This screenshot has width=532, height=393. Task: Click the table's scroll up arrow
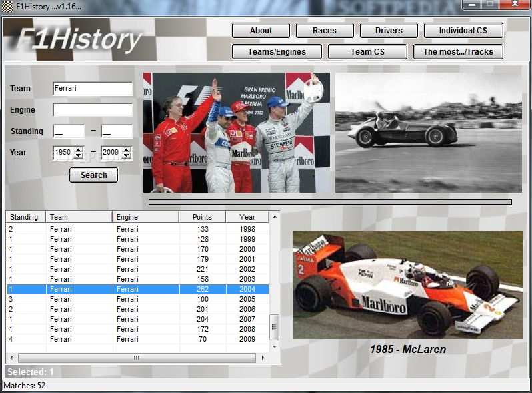pos(275,217)
